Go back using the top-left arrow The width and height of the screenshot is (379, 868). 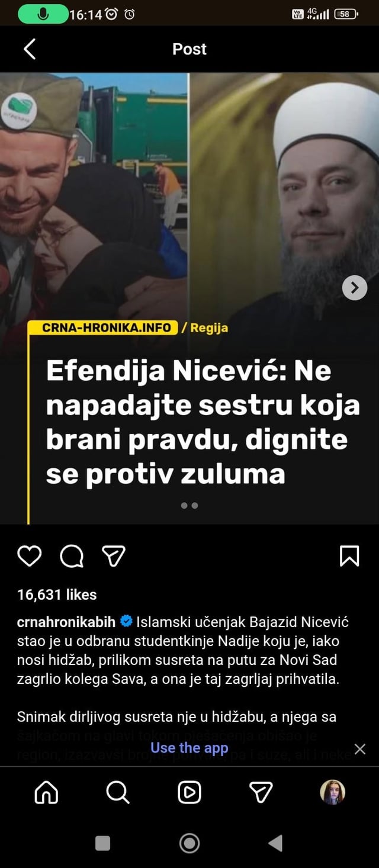tap(30, 49)
